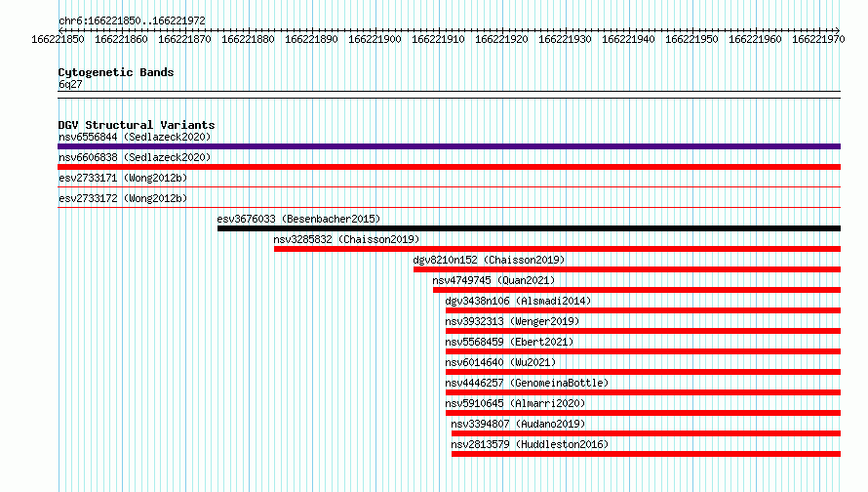Click the DGV Structural Variants track title
The width and height of the screenshot is (868, 492).
(137, 125)
